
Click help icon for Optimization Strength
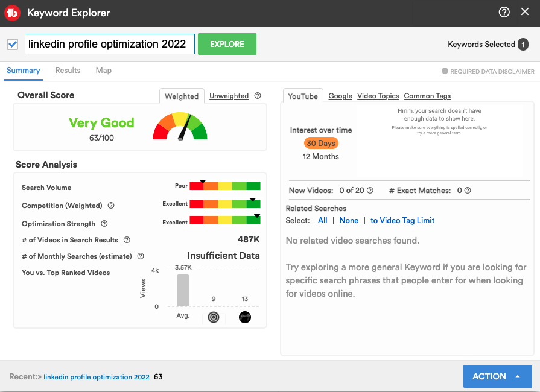(104, 224)
